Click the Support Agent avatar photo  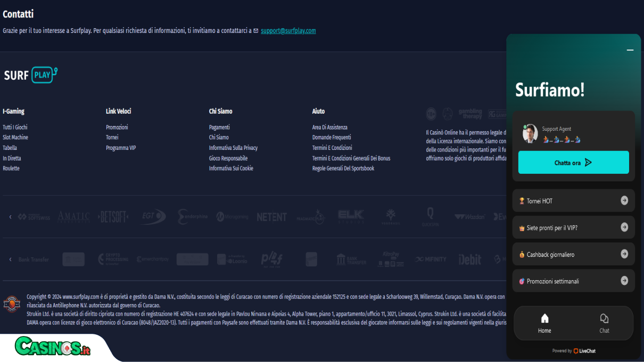coord(530,134)
